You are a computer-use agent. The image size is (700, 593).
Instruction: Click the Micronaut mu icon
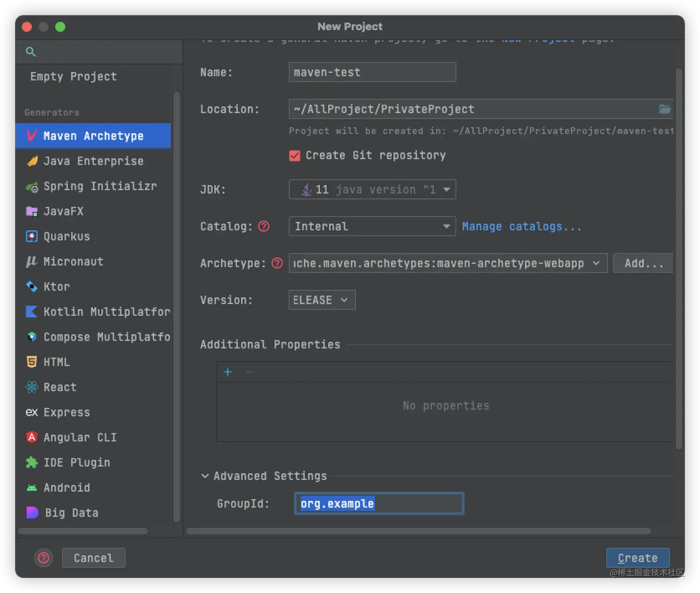[31, 262]
